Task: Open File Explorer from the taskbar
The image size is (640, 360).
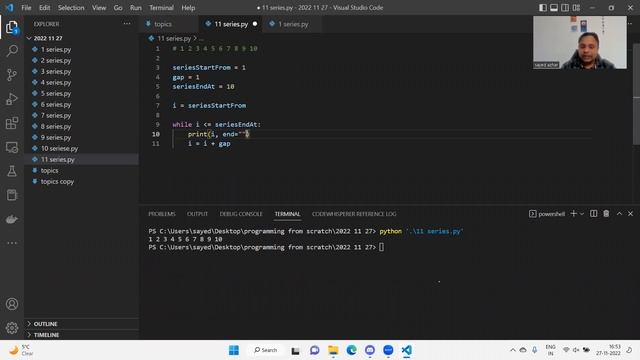Action: tap(333, 350)
